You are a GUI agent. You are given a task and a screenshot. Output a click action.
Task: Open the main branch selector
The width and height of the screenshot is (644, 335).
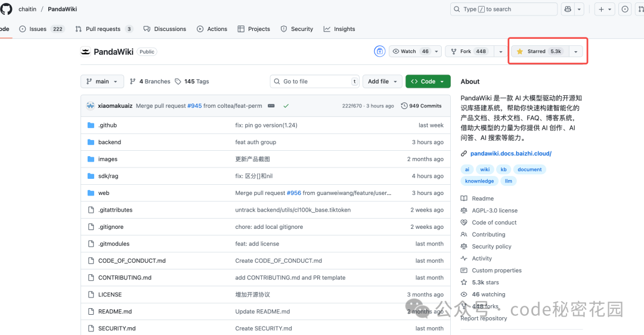pyautogui.click(x=102, y=81)
